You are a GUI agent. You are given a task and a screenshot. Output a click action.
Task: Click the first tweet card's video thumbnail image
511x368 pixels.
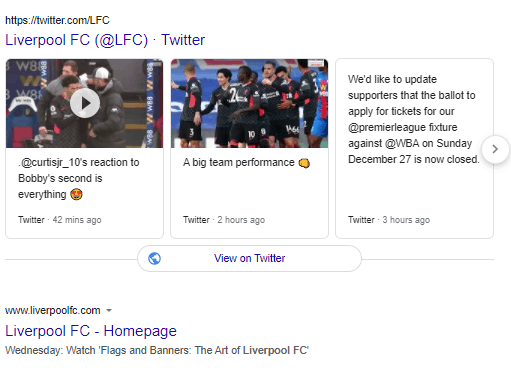(84, 103)
